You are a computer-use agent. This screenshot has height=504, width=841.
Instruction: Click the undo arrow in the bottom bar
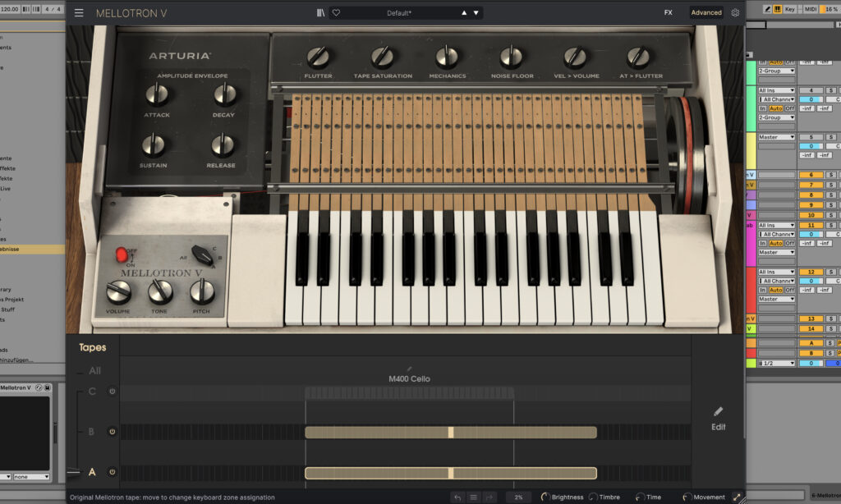[x=457, y=497]
